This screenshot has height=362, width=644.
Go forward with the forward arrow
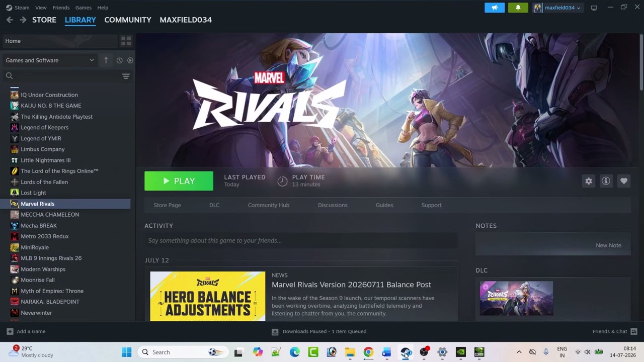tap(23, 20)
